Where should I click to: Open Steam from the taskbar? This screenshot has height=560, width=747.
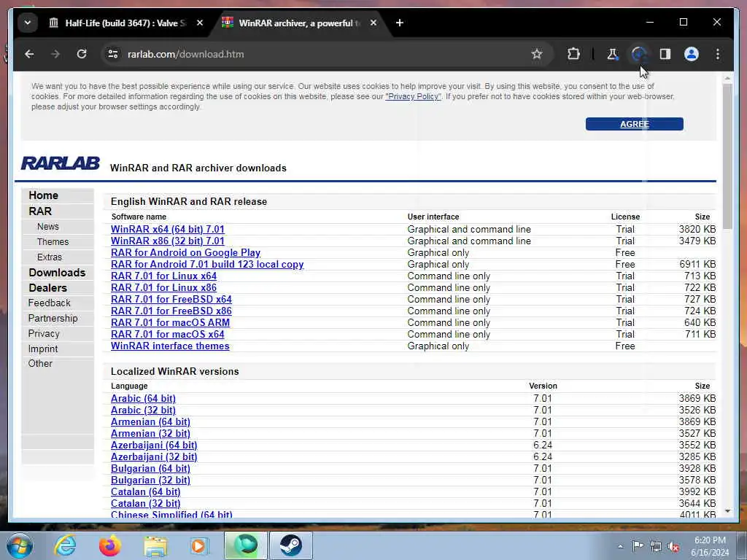pyautogui.click(x=290, y=545)
